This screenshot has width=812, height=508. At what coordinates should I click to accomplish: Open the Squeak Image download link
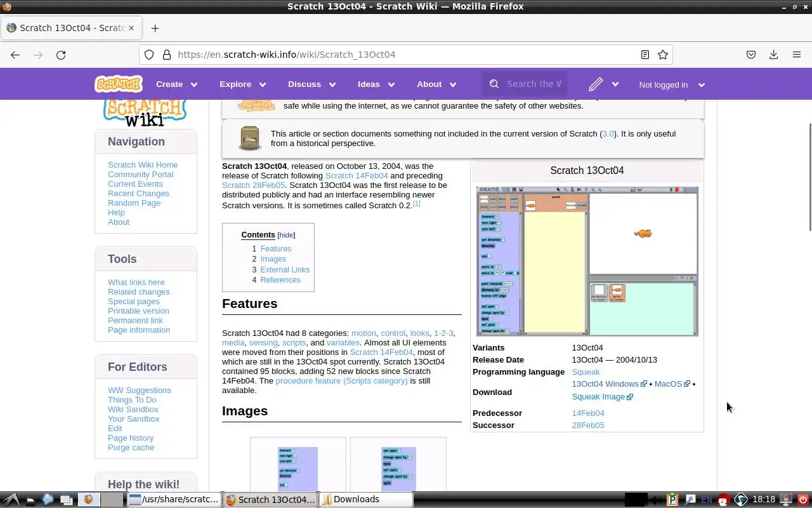602,397
